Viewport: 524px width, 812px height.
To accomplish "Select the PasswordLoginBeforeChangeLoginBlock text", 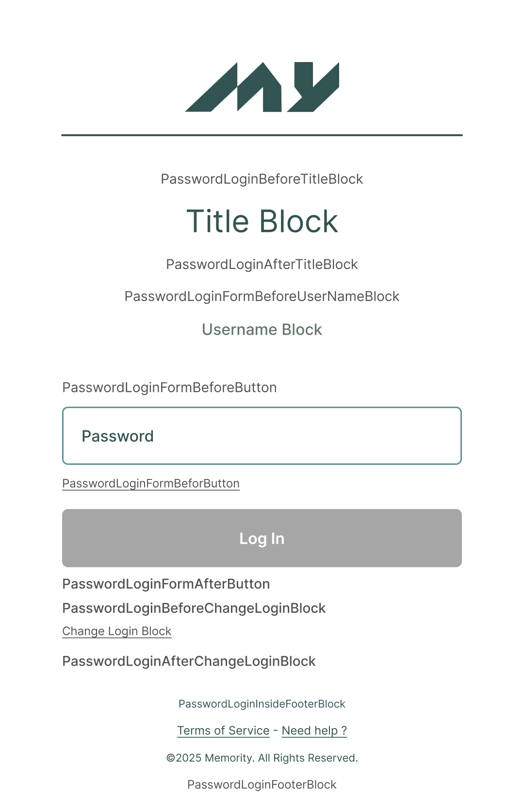I will 194,607.
